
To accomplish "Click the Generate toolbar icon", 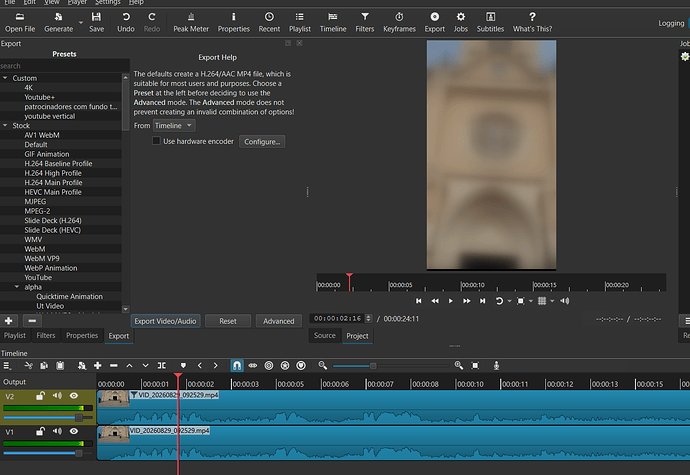I will (x=58, y=22).
